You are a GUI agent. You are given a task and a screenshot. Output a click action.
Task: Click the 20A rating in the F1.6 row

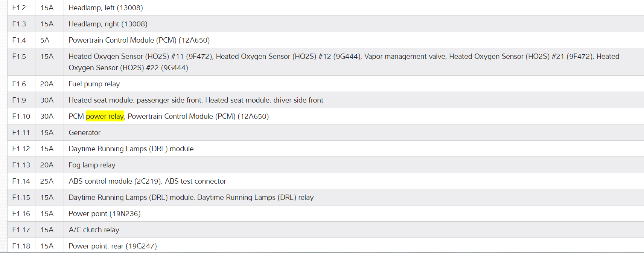tap(47, 84)
